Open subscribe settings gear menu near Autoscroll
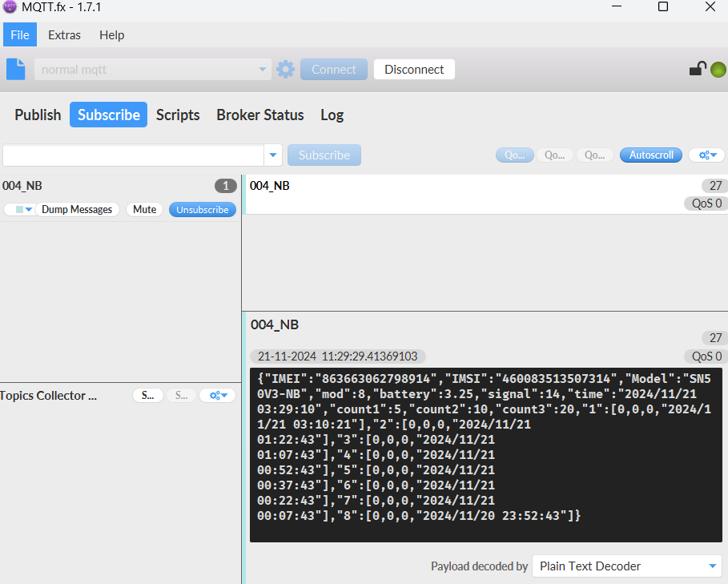The width and height of the screenshot is (728, 584). pyautogui.click(x=707, y=155)
